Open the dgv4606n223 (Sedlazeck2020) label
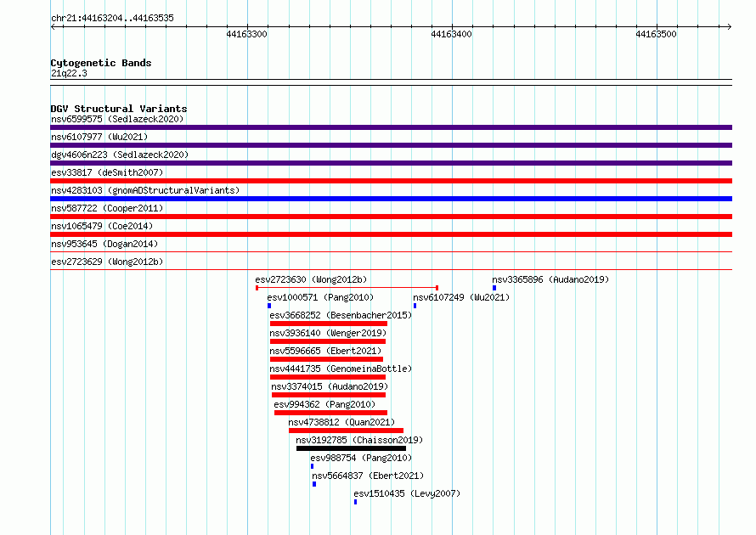Viewport: 756px width, 535px height. 120,155
